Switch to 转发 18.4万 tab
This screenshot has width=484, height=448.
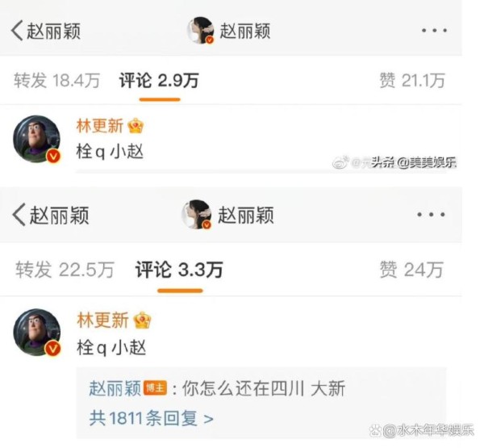(56, 81)
